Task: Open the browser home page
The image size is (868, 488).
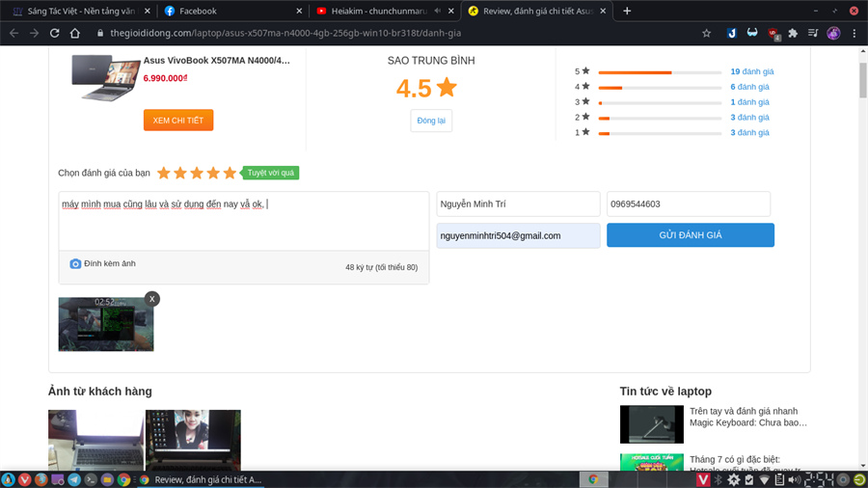Action: (x=74, y=33)
